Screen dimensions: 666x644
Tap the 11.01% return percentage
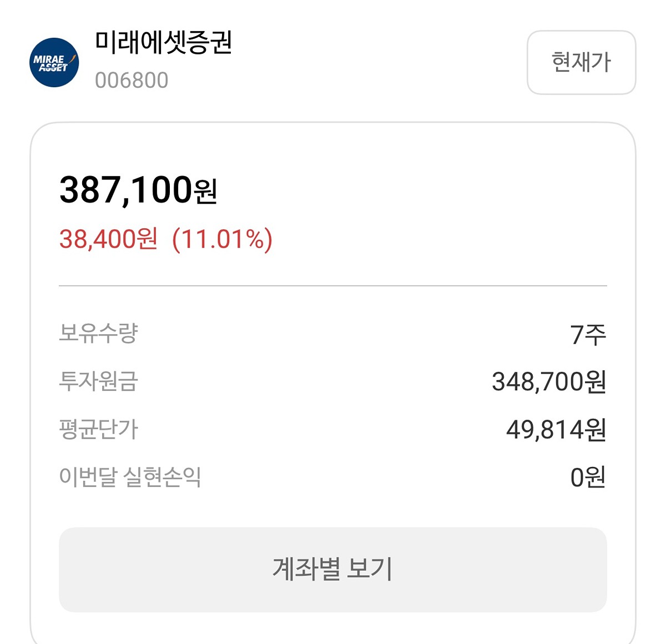(x=222, y=239)
